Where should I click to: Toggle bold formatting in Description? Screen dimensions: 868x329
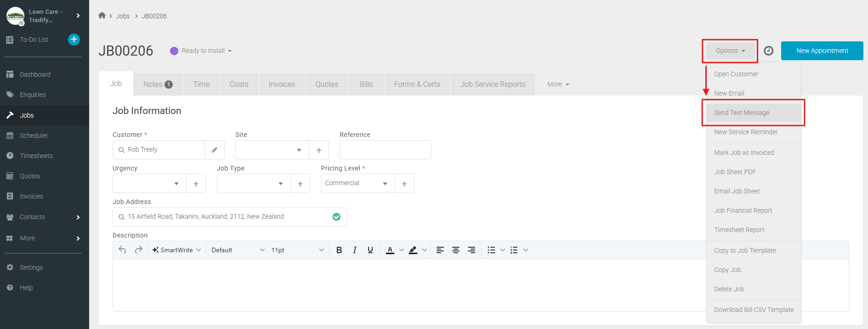tap(339, 250)
